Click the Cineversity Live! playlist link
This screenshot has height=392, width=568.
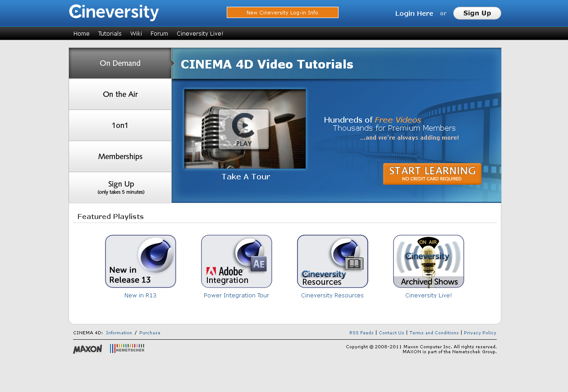point(428,296)
